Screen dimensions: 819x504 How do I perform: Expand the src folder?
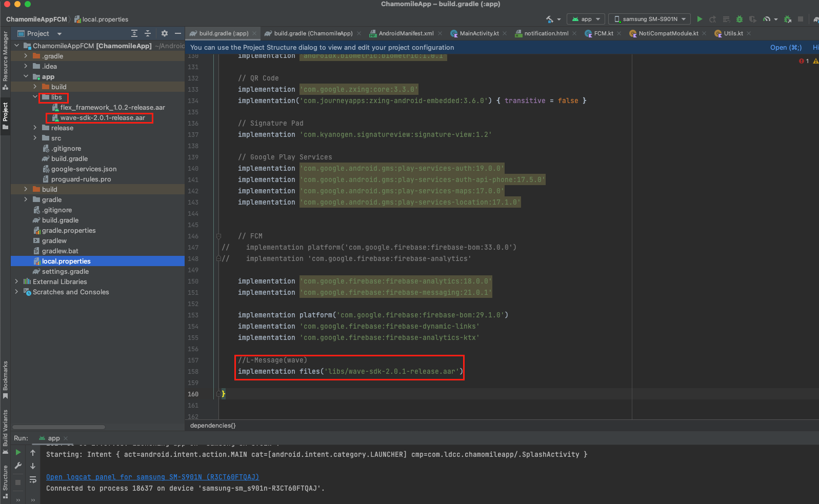[35, 138]
